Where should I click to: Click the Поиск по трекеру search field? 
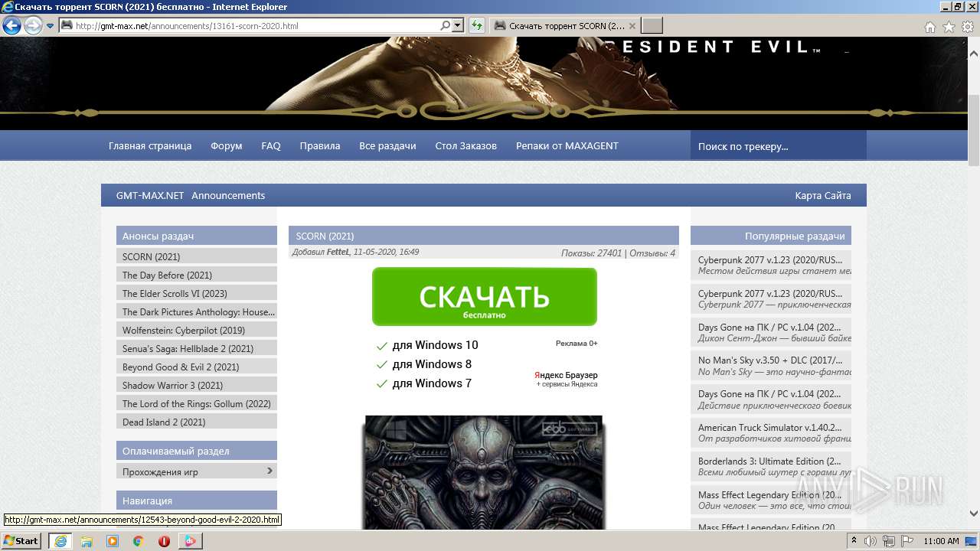click(778, 145)
